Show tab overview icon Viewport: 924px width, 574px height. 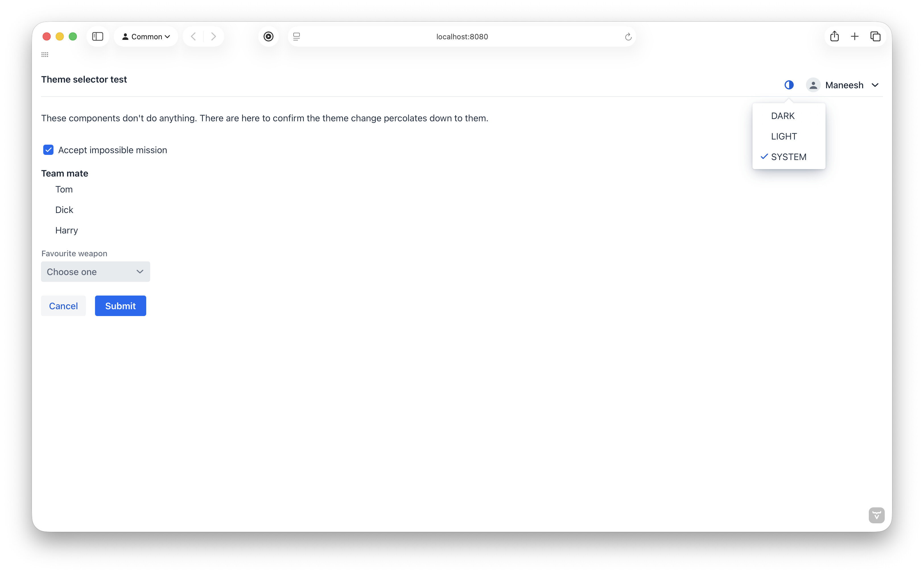875,36
